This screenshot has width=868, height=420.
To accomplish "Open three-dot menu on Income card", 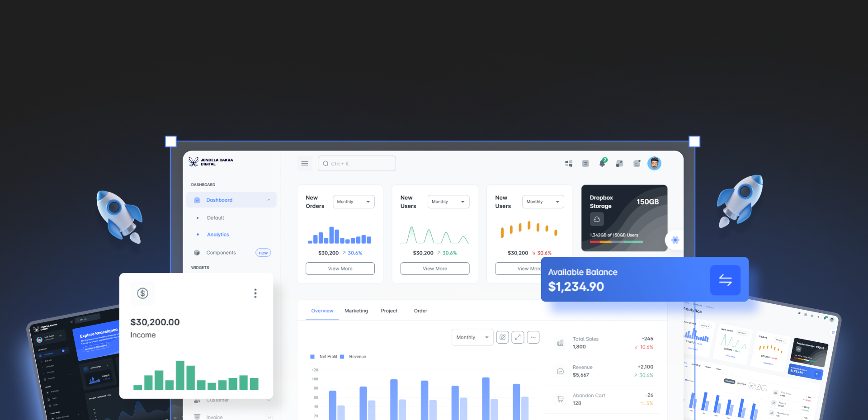I will (x=255, y=293).
